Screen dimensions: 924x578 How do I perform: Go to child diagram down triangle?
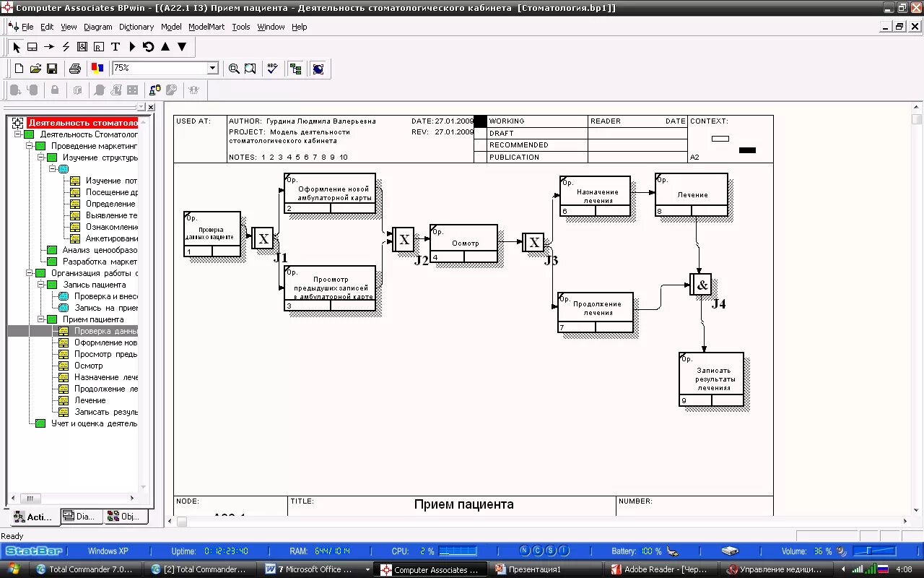[x=182, y=46]
